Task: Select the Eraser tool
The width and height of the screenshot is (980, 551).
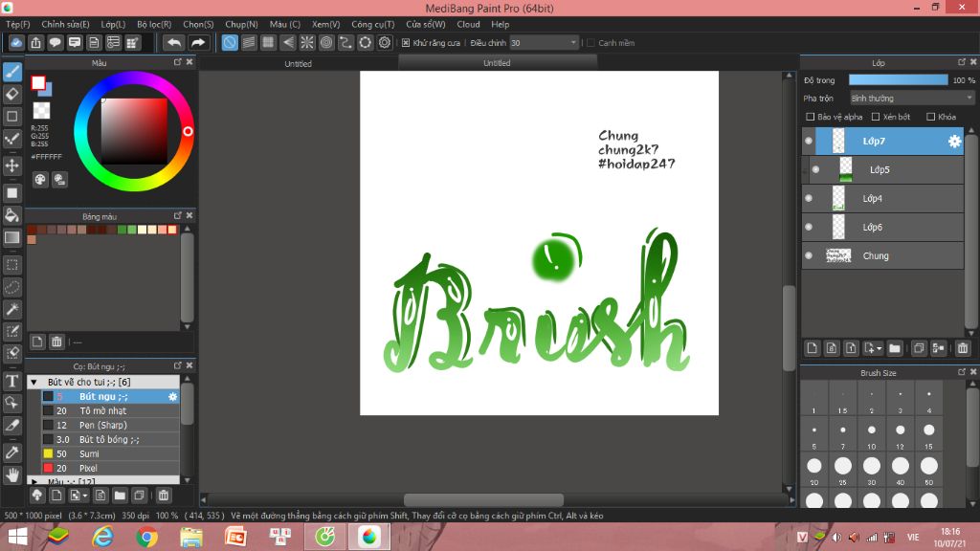Action: (11, 94)
